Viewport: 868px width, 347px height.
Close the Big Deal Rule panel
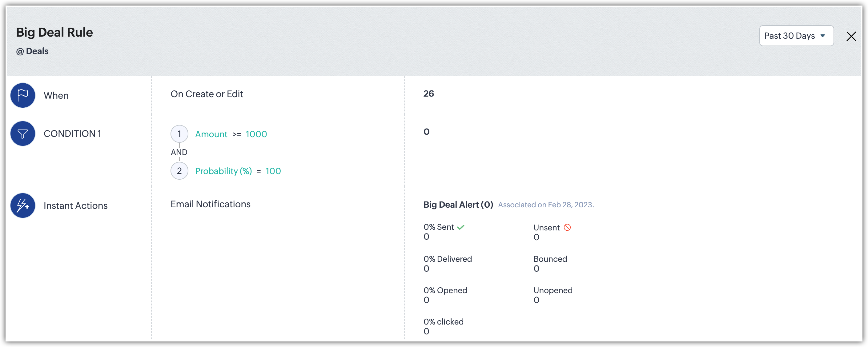click(851, 36)
